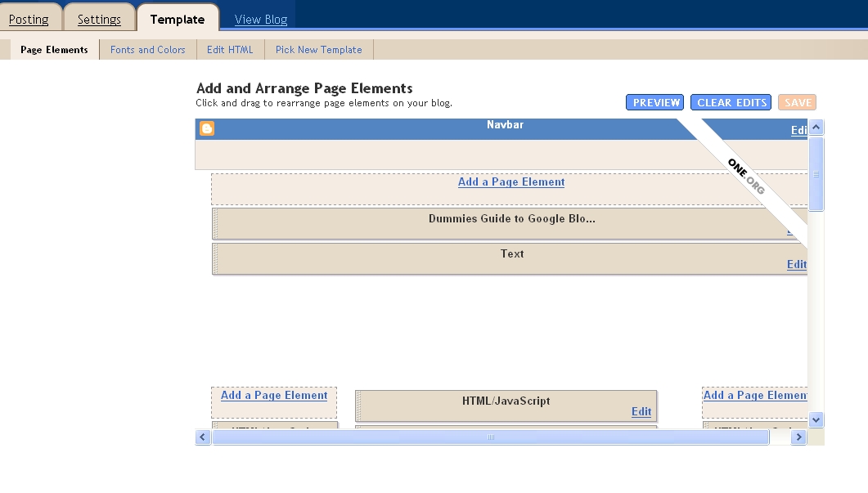Select the Dummies Guide to Google Blo... element
The width and height of the screenshot is (868, 493).
coord(510,223)
